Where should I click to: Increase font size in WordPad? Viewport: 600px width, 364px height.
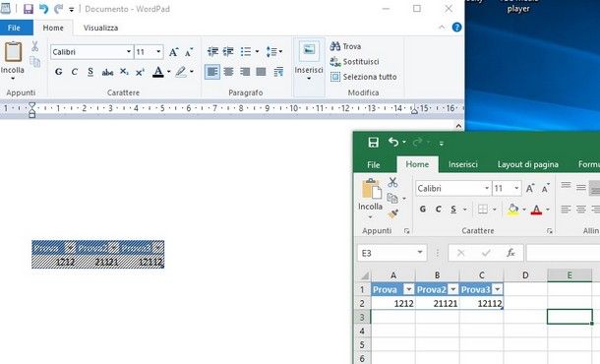coord(174,52)
